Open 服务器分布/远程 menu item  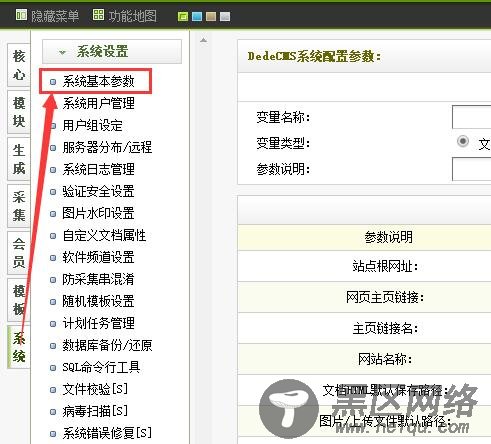point(107,147)
